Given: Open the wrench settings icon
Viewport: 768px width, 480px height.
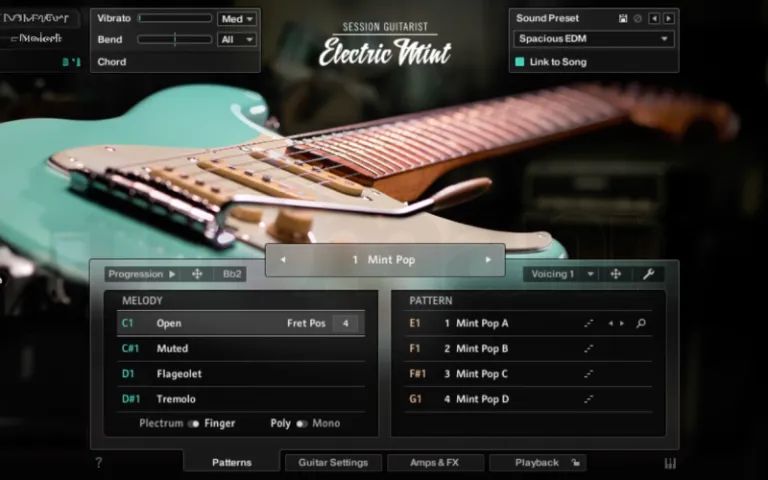Looking at the screenshot, I should 648,274.
